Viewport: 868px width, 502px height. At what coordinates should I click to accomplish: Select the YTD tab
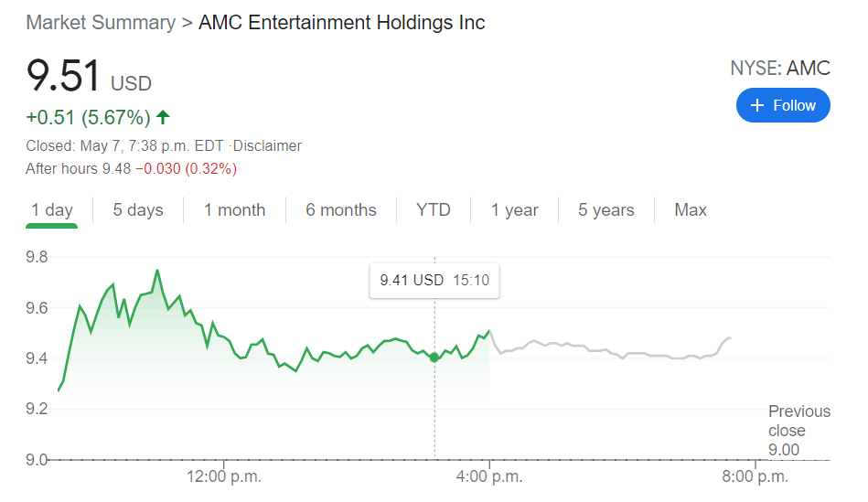tap(434, 210)
